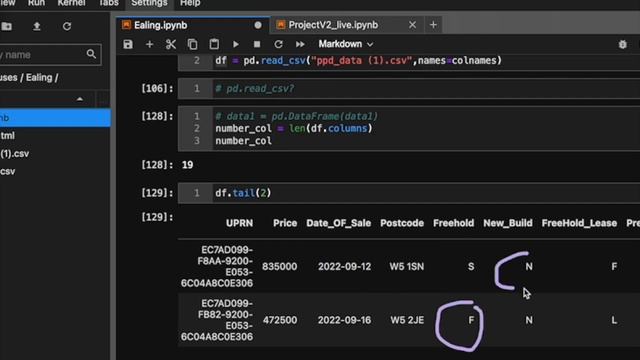Open the Settings menu
This screenshot has width=640, height=360.
click(149, 3)
